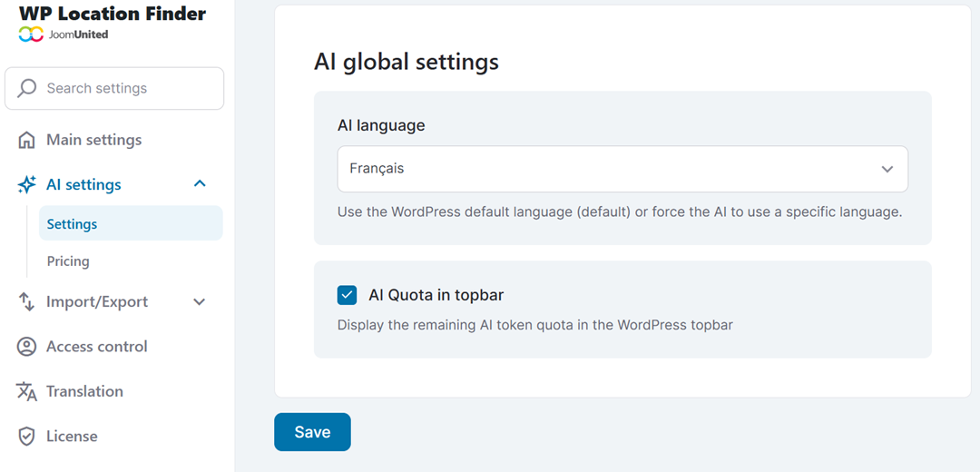Uncheck the AI Quota in topbar checkbox
Image resolution: width=980 pixels, height=472 pixels.
347,295
